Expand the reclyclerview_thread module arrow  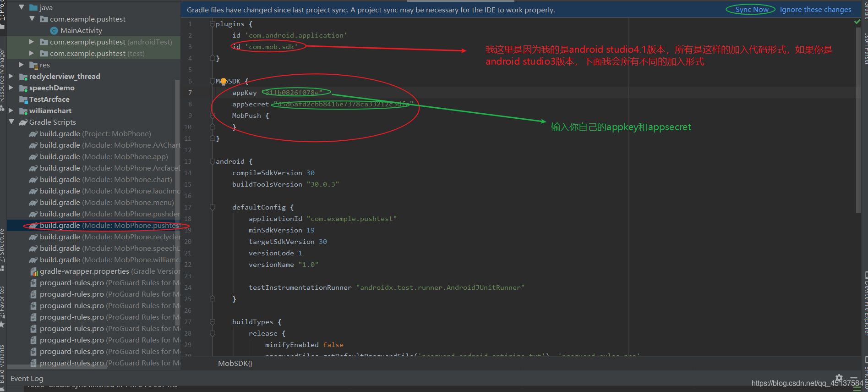pyautogui.click(x=11, y=76)
